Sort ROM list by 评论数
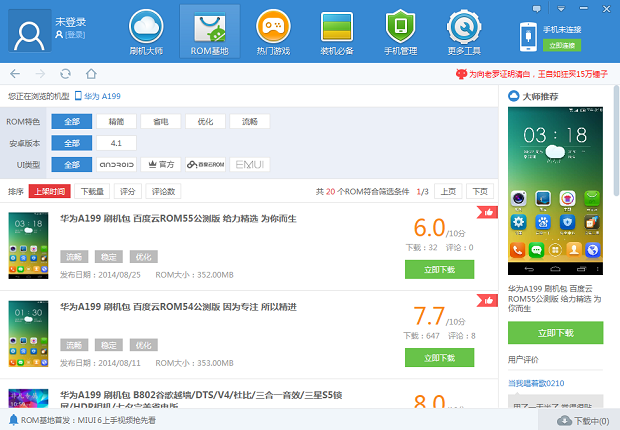Viewport: 620px width, 430px height. [162, 191]
